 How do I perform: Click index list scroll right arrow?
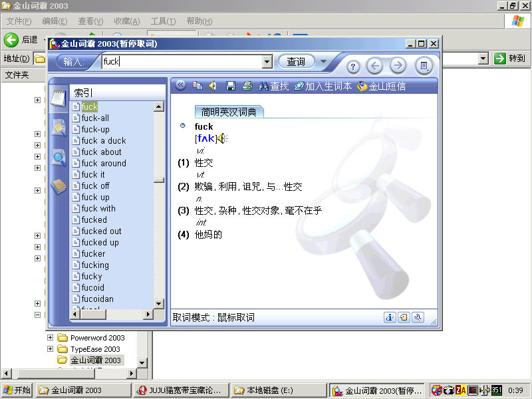click(148, 314)
